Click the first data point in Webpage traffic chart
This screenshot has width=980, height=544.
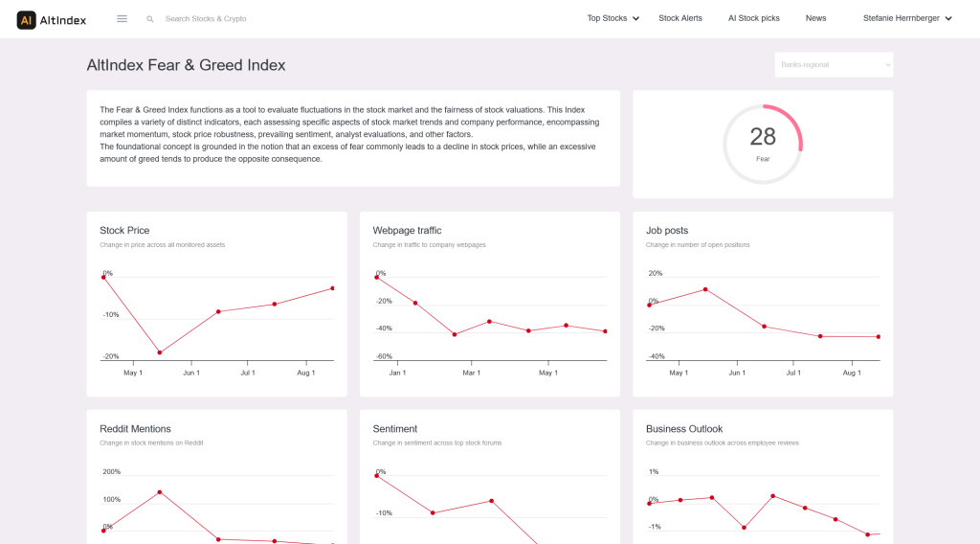coord(376,277)
